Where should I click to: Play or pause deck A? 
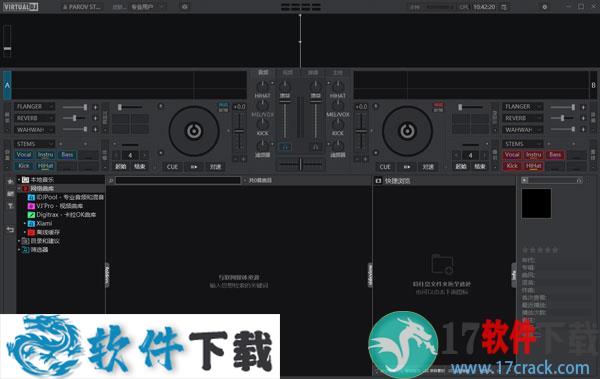[194, 167]
